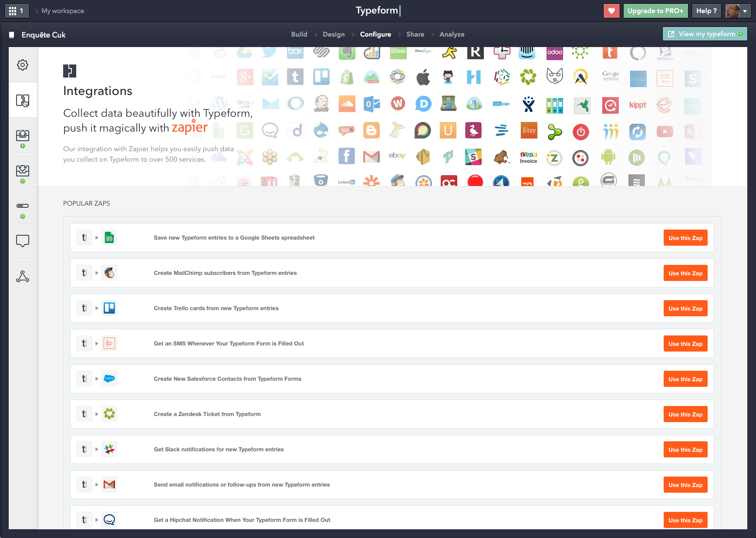Click the GitHub octocat icon in grid

click(x=448, y=77)
